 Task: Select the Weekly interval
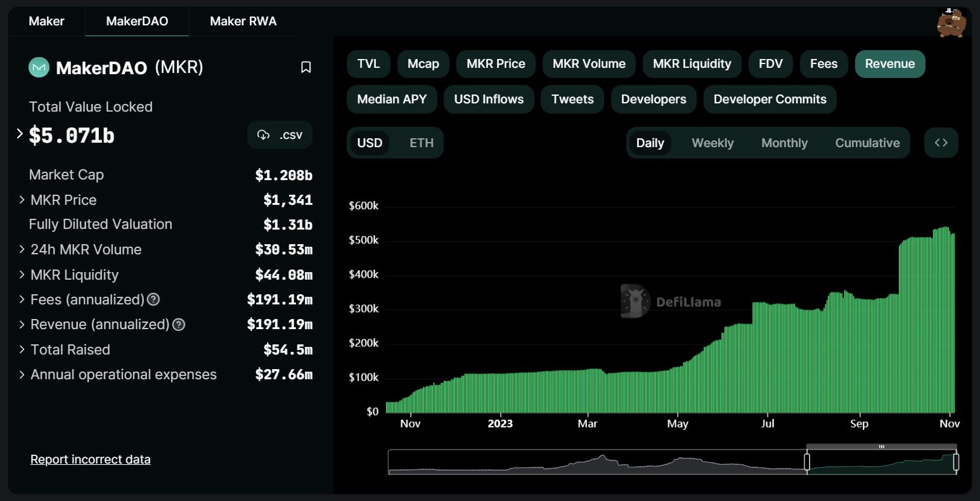point(712,143)
